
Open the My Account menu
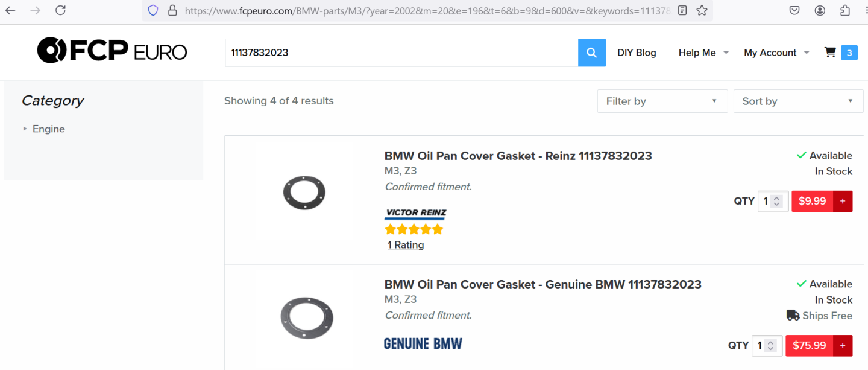pyautogui.click(x=776, y=53)
